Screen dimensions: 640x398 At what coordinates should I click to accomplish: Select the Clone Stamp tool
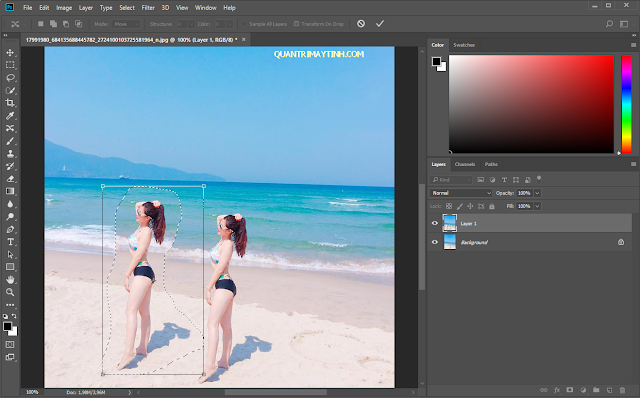point(10,153)
